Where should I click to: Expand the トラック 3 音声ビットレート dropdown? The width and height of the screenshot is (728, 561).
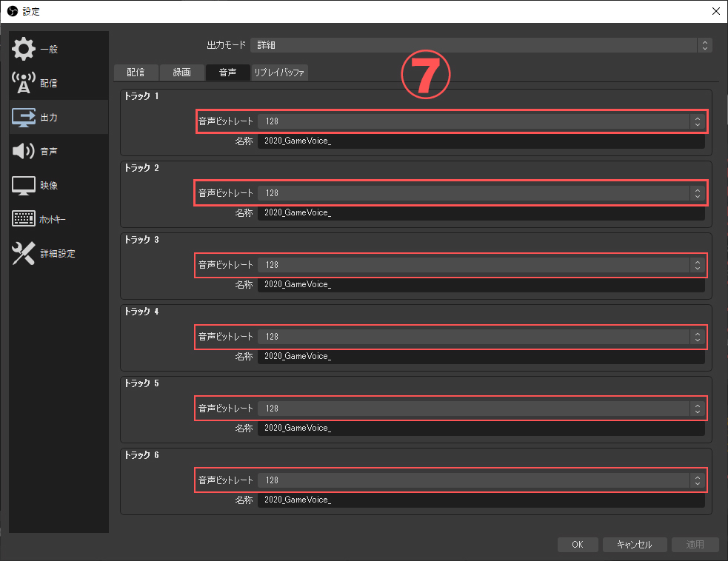tap(481, 265)
